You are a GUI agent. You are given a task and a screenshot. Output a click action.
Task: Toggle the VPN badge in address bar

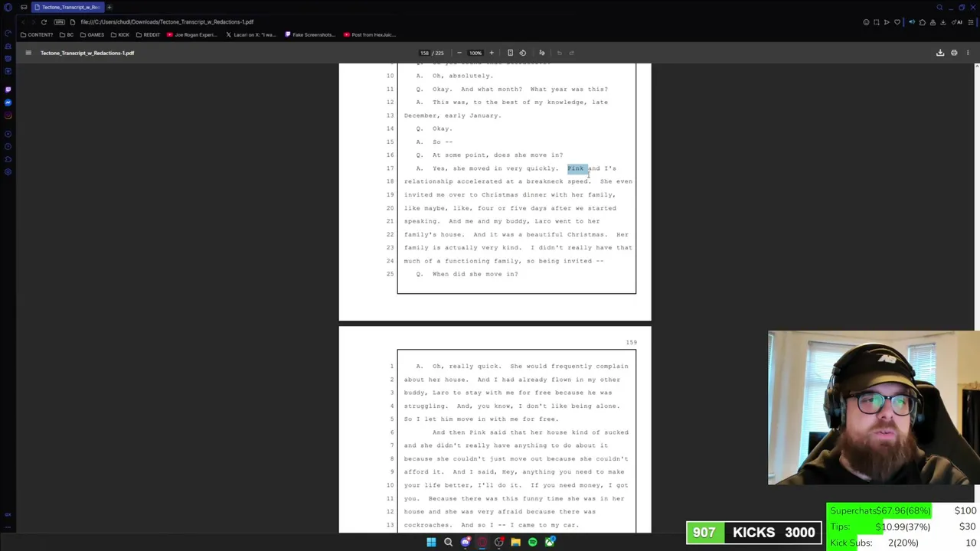(x=61, y=22)
